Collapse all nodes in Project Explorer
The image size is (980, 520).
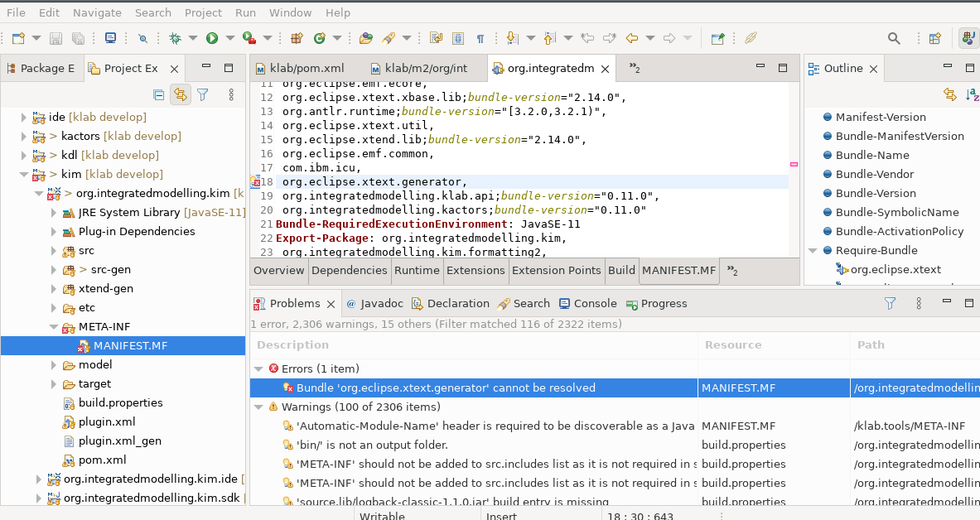(x=157, y=94)
